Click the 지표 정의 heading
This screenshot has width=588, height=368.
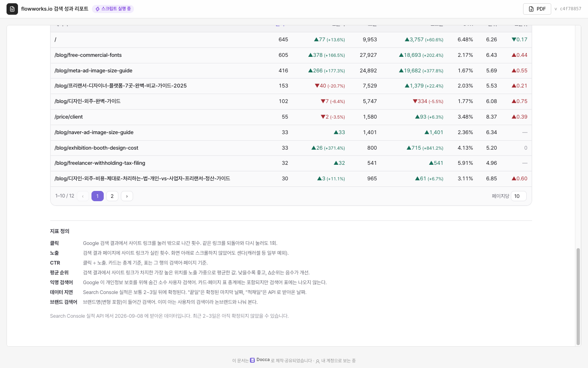point(60,231)
